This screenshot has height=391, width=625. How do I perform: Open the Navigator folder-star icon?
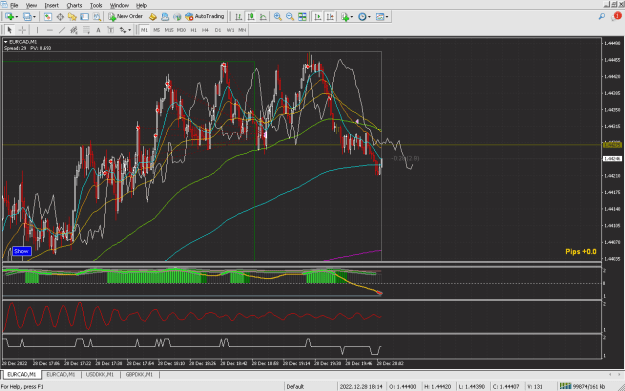[x=72, y=17]
